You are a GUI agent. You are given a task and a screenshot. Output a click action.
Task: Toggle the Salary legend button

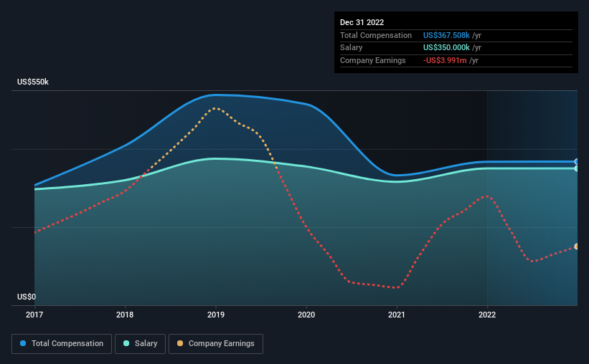[140, 344]
